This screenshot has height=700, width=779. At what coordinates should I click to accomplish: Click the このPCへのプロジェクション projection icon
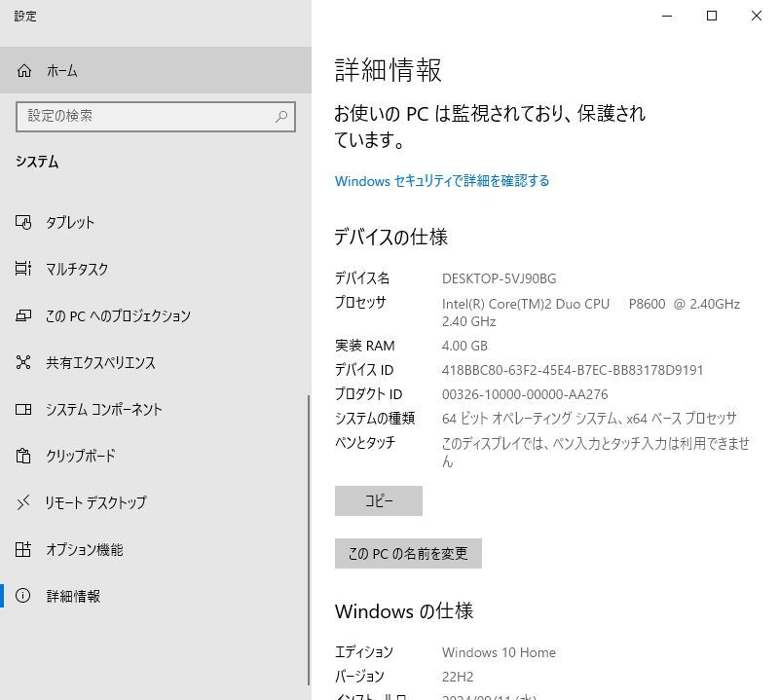(x=23, y=315)
